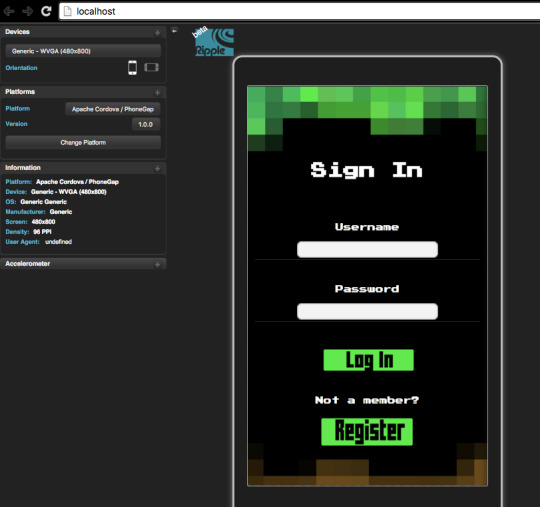Expand the Accelerometer panel with plus icon
Viewport: 540px width, 507px height.
tap(157, 265)
